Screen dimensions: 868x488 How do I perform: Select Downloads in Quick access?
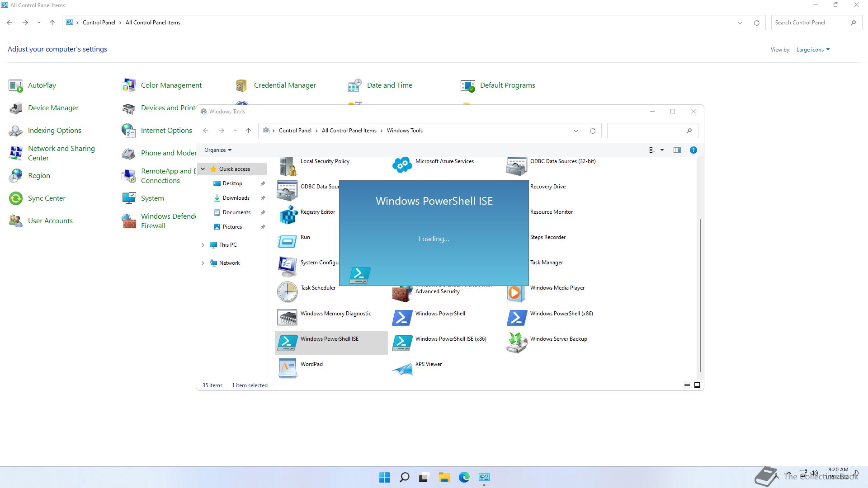(x=236, y=198)
